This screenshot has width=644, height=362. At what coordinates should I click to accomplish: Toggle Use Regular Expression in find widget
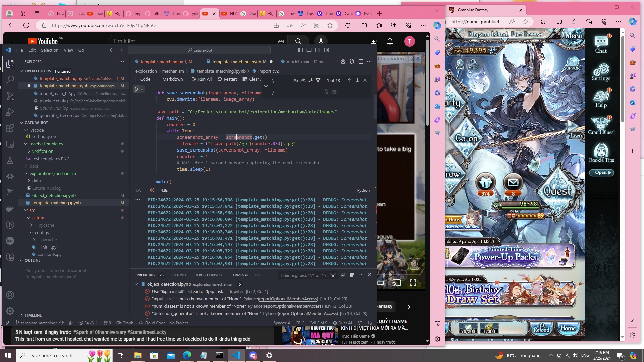[311, 80]
